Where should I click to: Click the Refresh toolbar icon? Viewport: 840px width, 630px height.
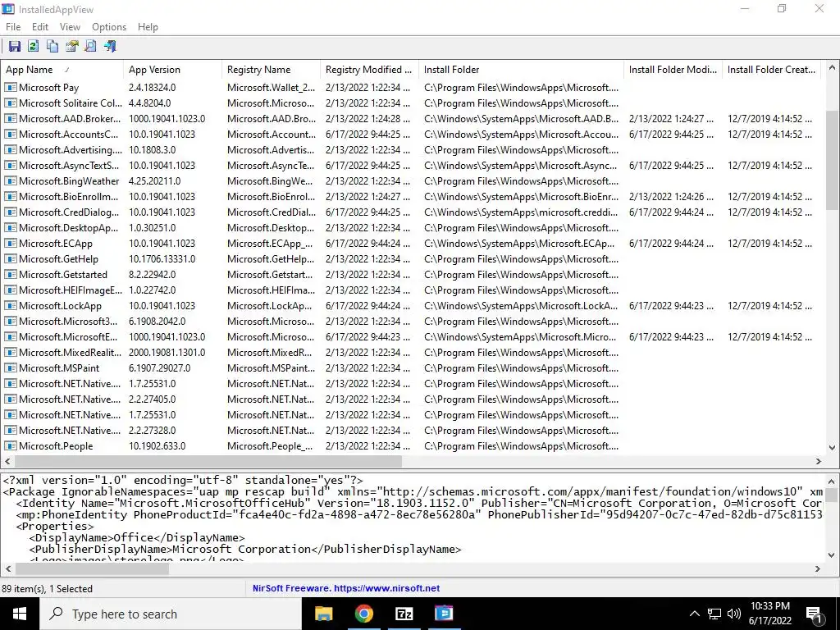[x=33, y=46]
